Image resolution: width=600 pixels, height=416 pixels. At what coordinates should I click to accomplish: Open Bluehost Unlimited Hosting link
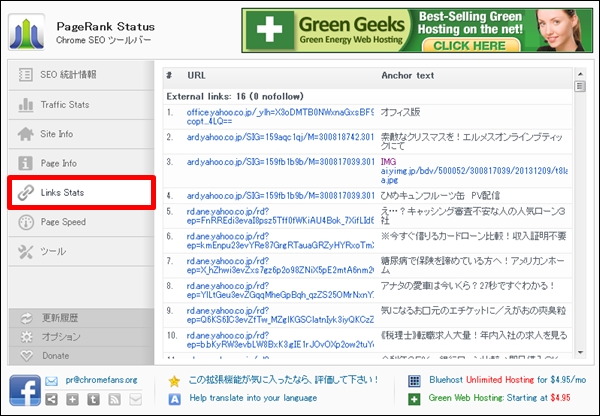pyautogui.click(x=507, y=380)
